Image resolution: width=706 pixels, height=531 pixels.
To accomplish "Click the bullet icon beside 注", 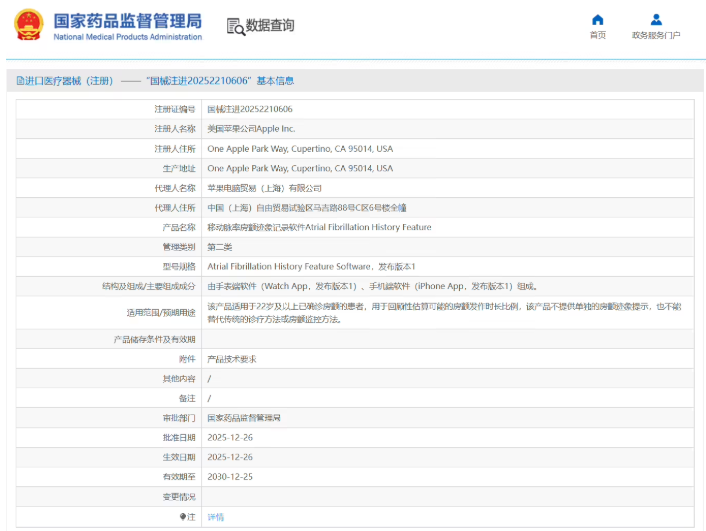I will point(182,517).
